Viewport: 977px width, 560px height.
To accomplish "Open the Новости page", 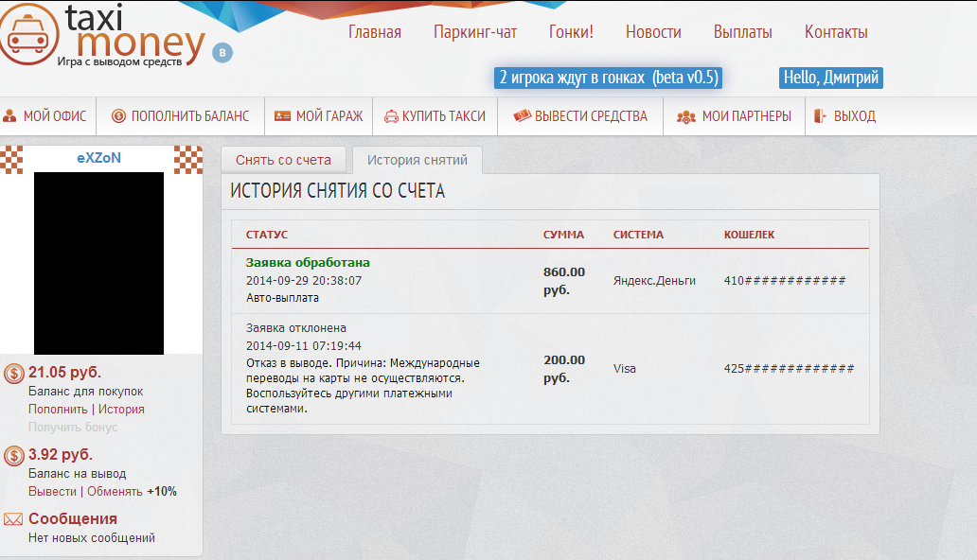I will pyautogui.click(x=653, y=32).
